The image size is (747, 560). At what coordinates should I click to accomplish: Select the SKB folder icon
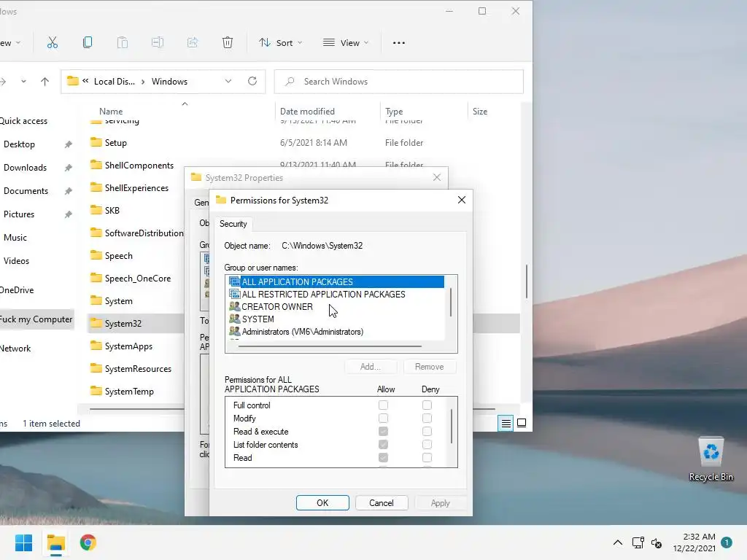click(96, 210)
